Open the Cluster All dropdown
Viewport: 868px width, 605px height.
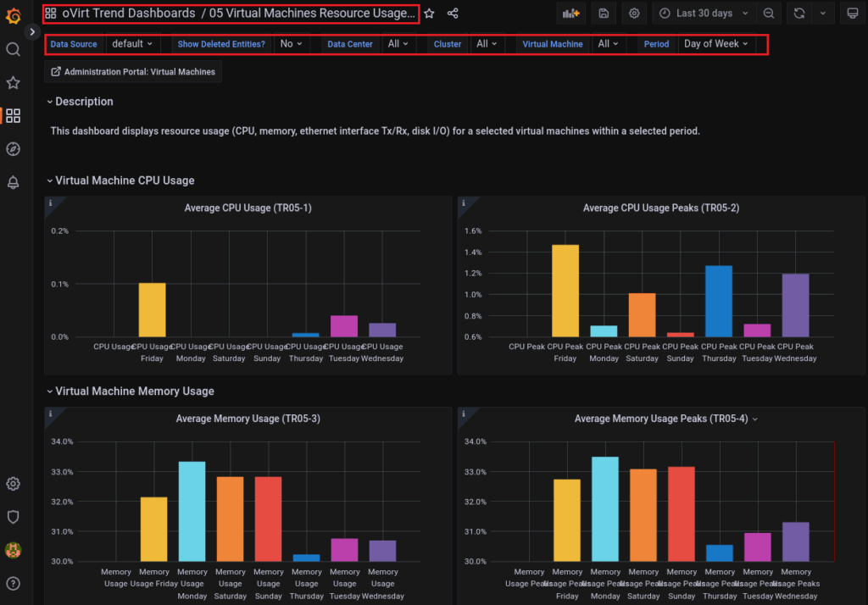tap(487, 44)
